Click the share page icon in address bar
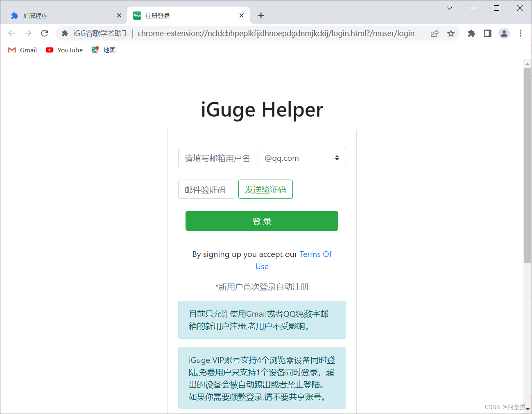This screenshot has width=532, height=414. [435, 34]
